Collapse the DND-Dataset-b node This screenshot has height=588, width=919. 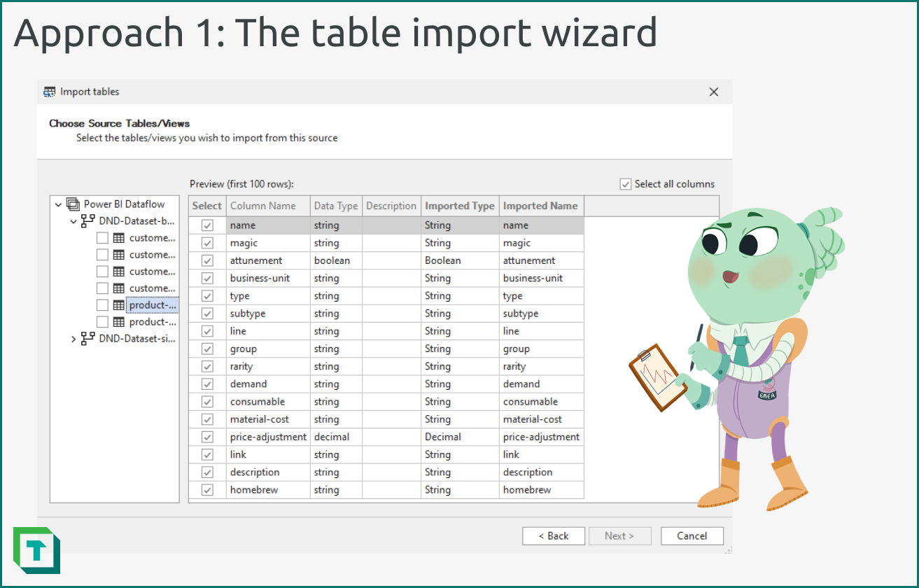click(x=73, y=220)
